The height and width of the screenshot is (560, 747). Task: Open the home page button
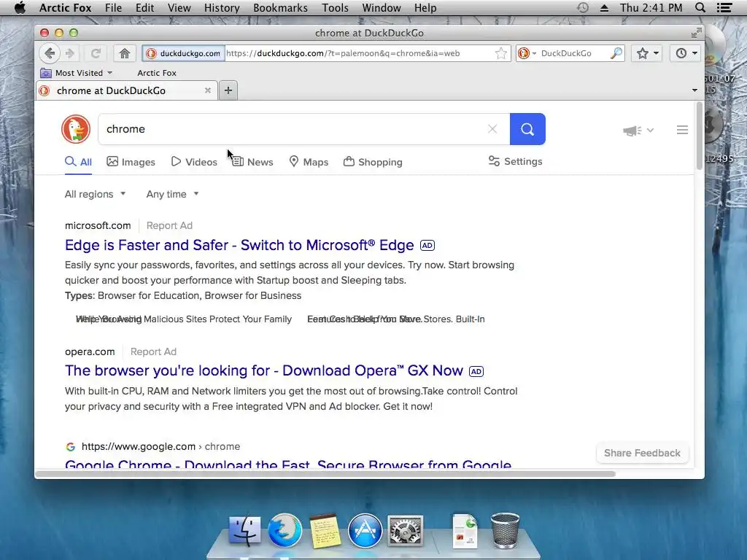tap(124, 53)
